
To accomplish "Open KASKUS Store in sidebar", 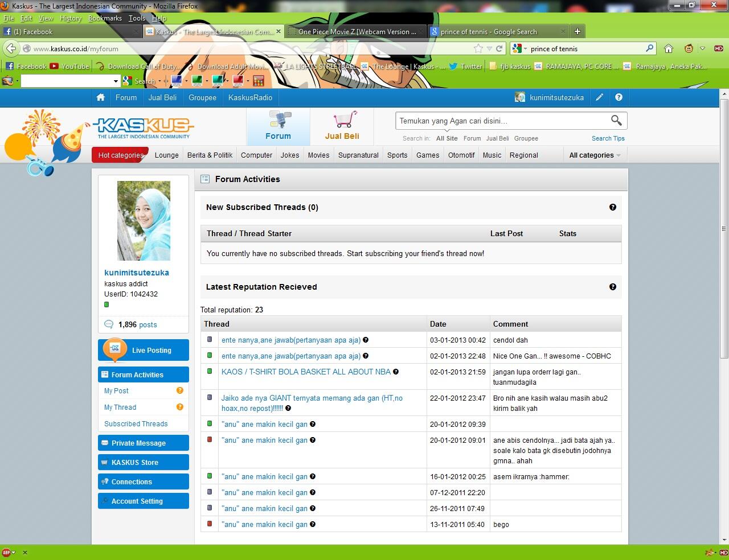I will coord(144,462).
